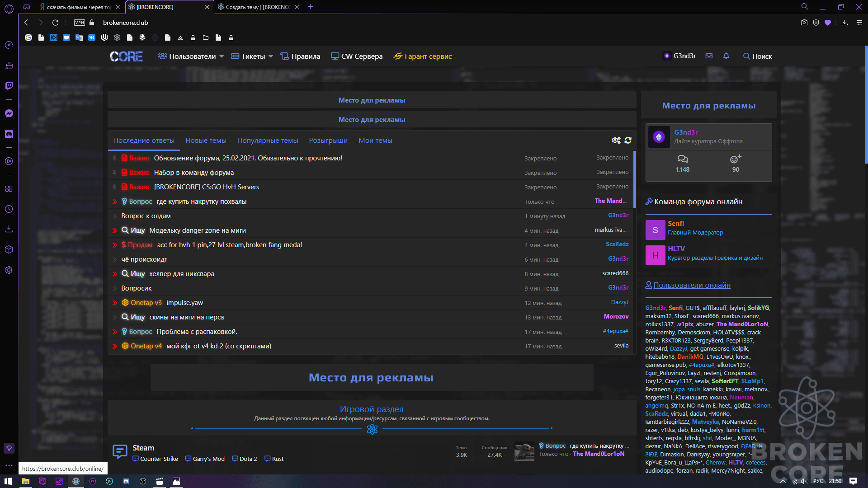Viewport: 868px width, 488px height.
Task: Open Messenger in the browser sidebar
Action: pos(9,113)
